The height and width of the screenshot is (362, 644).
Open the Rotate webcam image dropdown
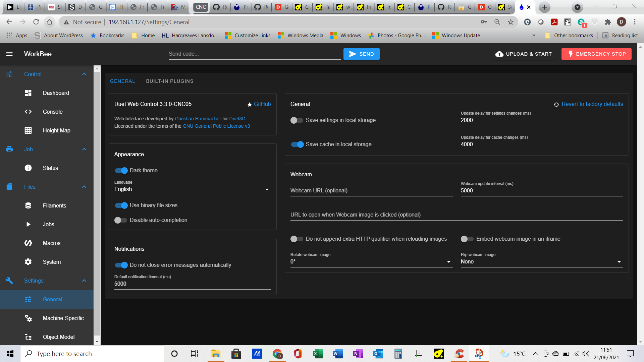click(370, 262)
